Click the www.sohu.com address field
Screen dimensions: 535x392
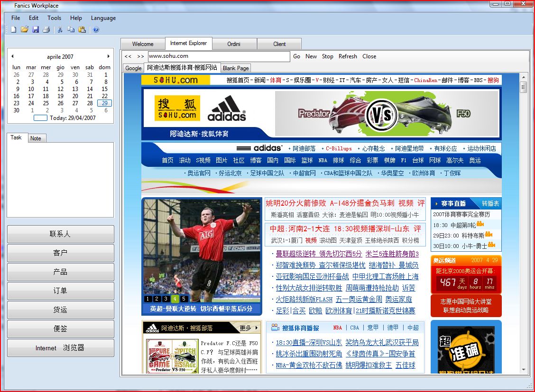pyautogui.click(x=219, y=56)
